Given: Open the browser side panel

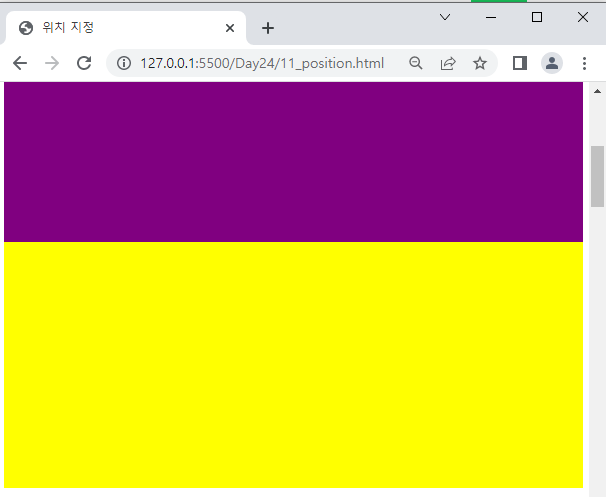Looking at the screenshot, I should pos(520,63).
